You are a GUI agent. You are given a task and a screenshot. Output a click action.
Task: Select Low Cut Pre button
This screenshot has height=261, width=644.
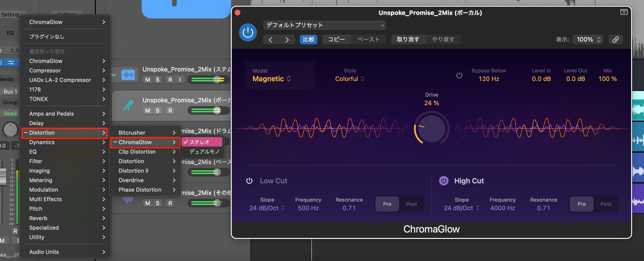coord(387,204)
